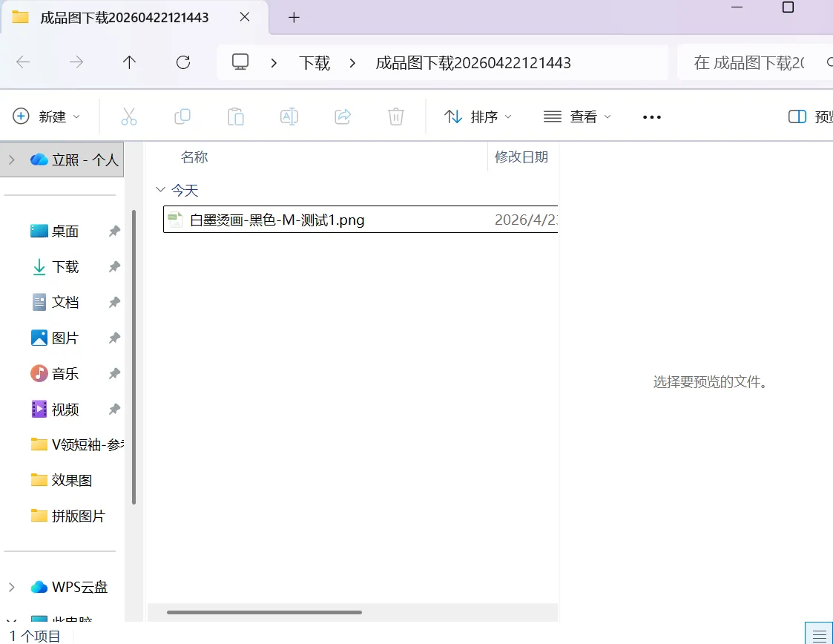Expand the 立照 - 个人 OneDrive node

[12, 160]
